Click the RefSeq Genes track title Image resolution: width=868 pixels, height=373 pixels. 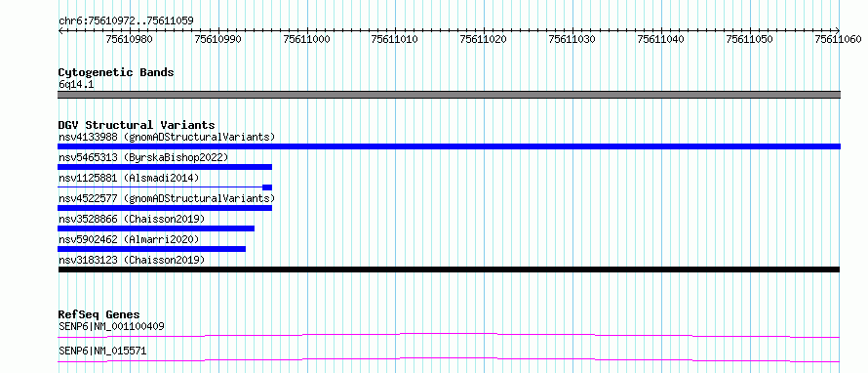coord(99,314)
